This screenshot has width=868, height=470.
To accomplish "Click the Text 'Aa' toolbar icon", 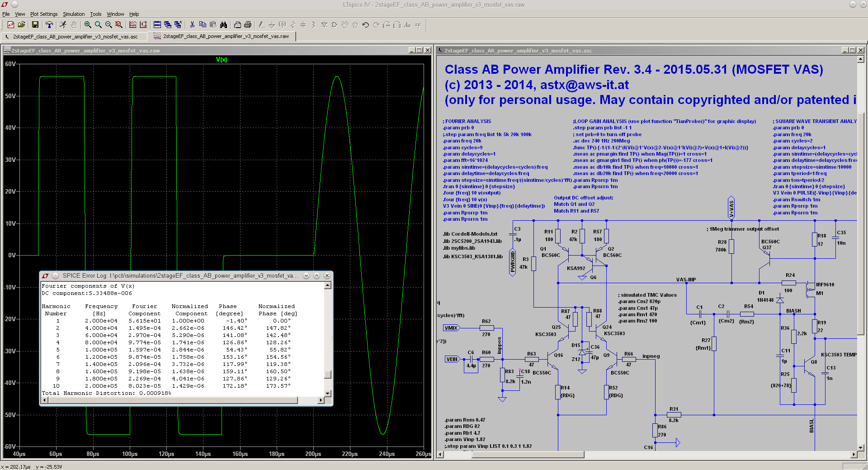I will pyautogui.click(x=407, y=25).
